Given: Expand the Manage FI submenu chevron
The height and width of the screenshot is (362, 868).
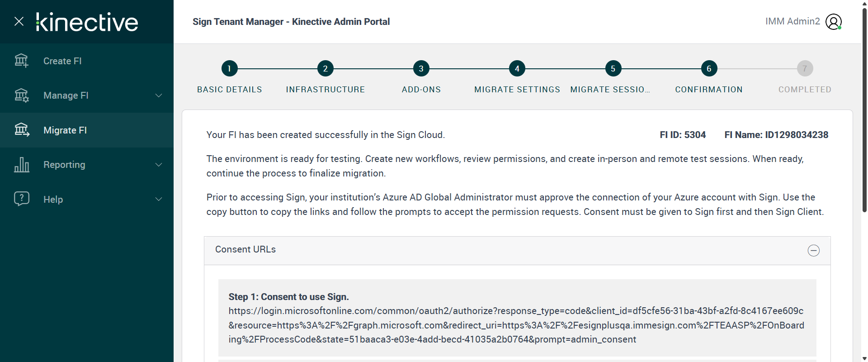Looking at the screenshot, I should point(159,95).
